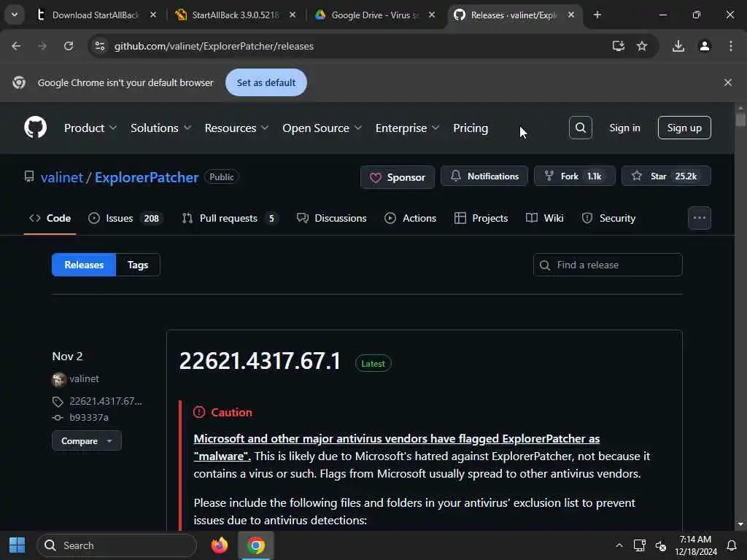
Task: Open release title 22621.4317.67.1
Action: pos(260,362)
